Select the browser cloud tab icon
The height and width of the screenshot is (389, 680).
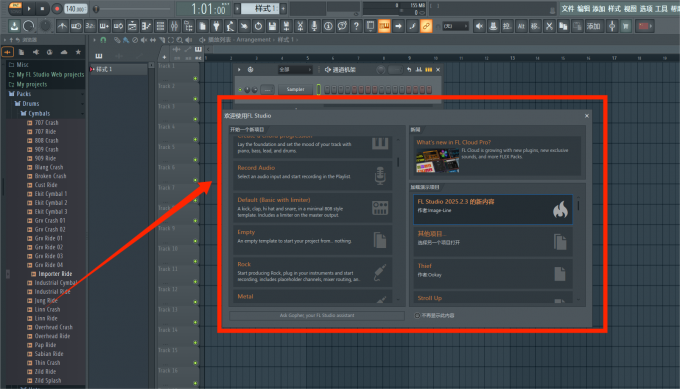click(x=64, y=52)
